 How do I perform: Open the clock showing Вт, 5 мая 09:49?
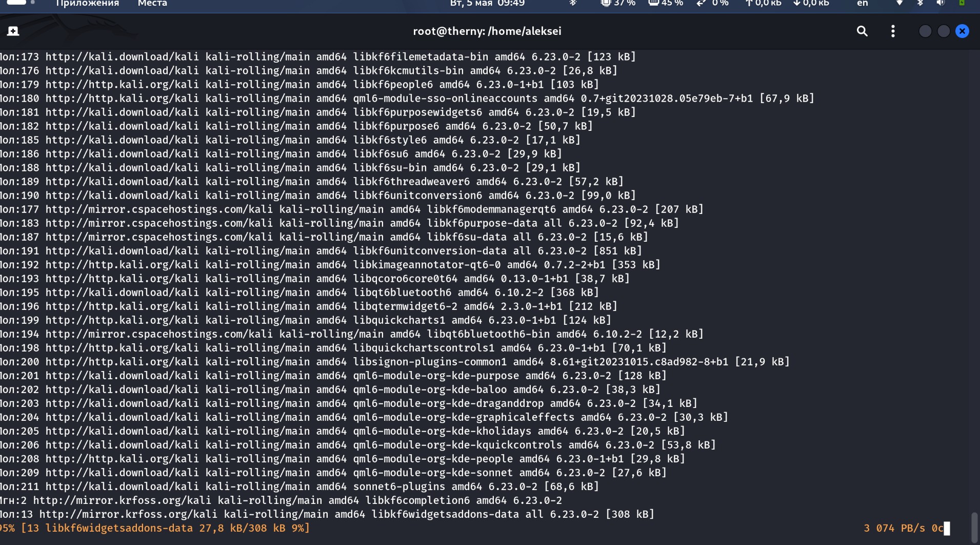coord(487,4)
